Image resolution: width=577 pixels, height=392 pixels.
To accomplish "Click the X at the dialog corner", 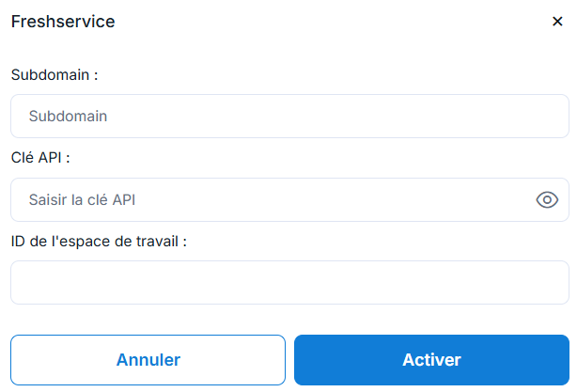I will [557, 22].
